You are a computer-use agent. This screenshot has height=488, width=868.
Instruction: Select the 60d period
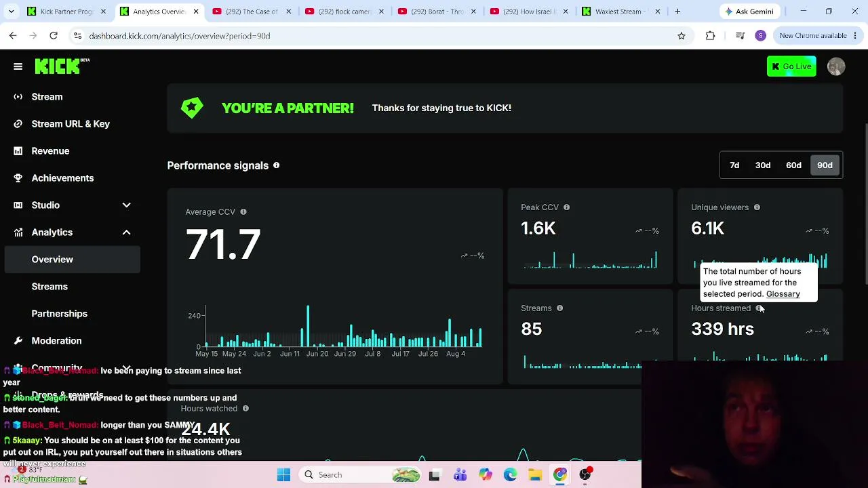tap(793, 165)
